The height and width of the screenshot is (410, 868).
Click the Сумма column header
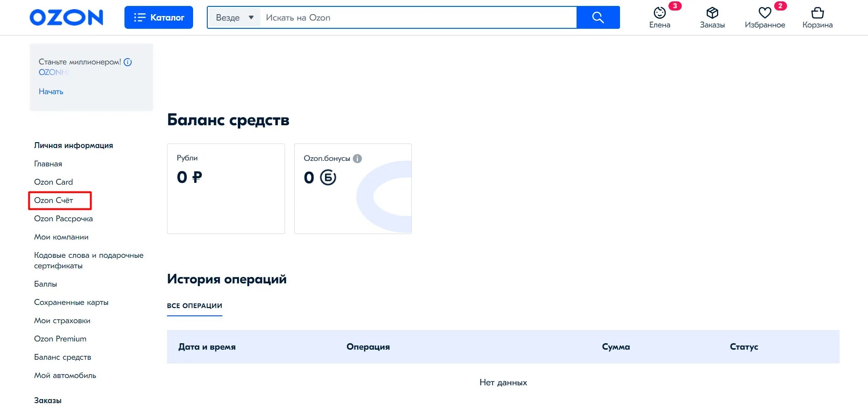pos(616,347)
